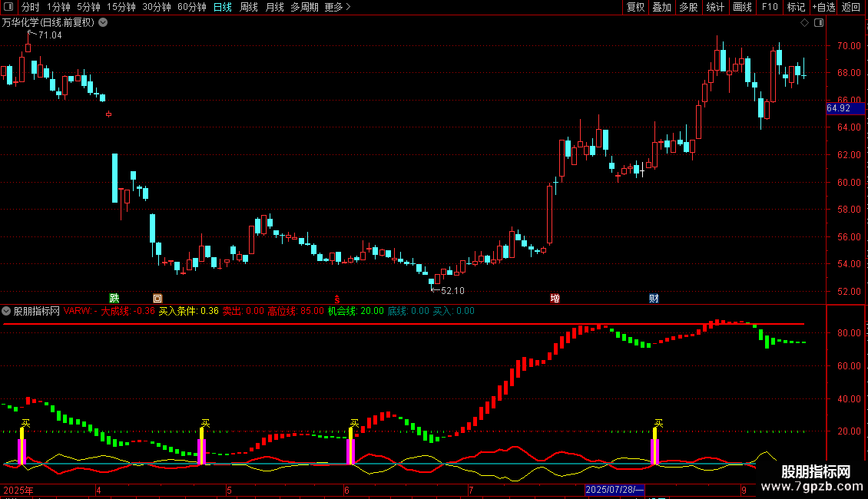Select the 1分钟 period tab
The image size is (868, 499).
click(x=58, y=7)
